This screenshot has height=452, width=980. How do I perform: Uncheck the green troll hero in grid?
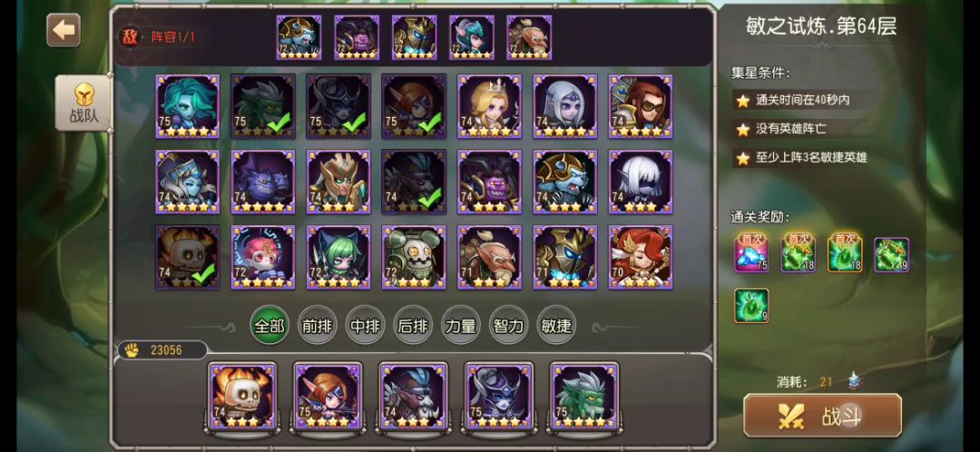263,106
